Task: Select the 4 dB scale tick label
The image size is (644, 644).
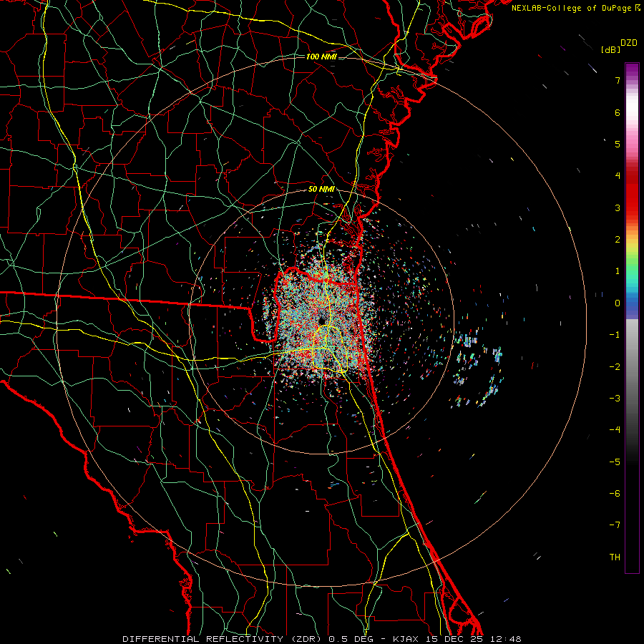Action: (x=618, y=176)
